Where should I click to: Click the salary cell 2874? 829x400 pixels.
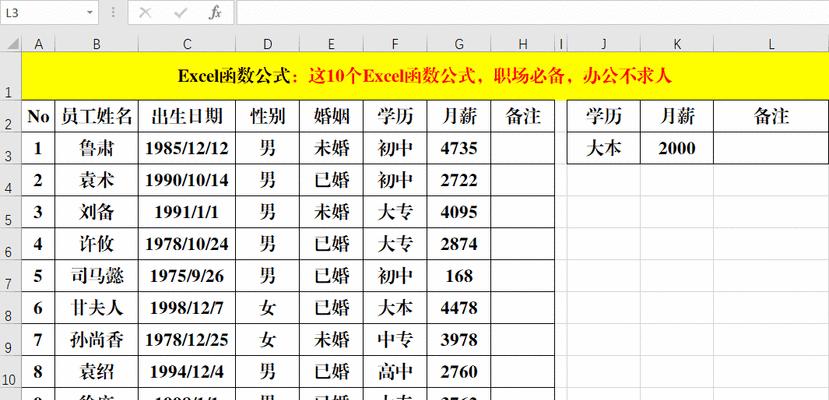[459, 244]
